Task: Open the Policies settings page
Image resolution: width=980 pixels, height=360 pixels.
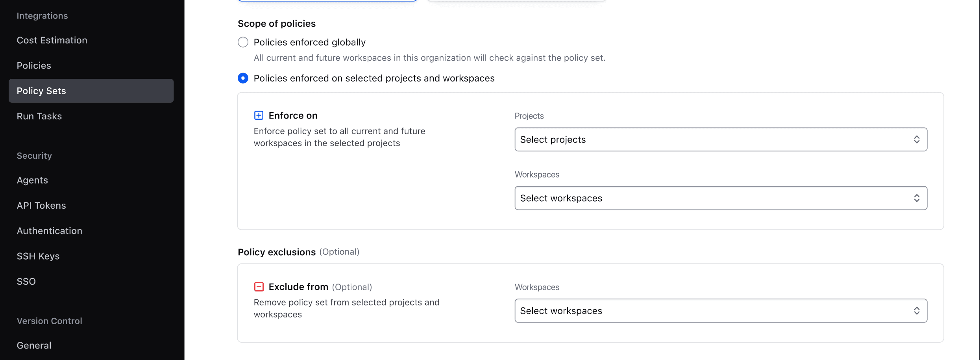Action: coord(34,65)
